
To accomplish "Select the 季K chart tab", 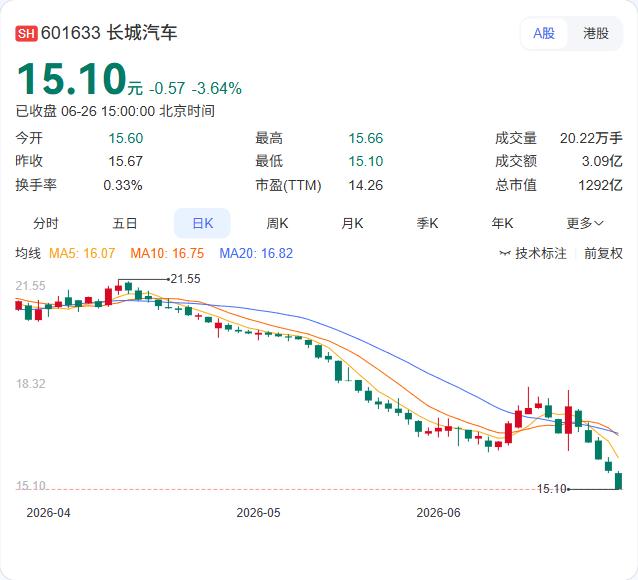I will click(427, 223).
